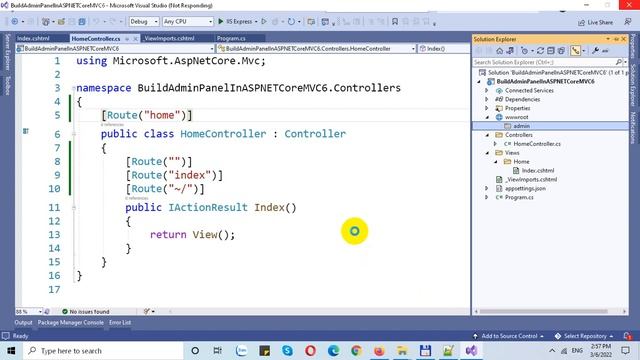
Task: Expand HomeController.cs in Solution Explorer
Action: click(x=495, y=144)
